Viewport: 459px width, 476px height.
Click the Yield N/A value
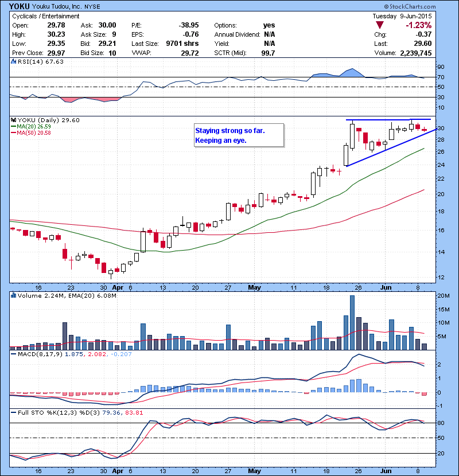(x=270, y=44)
